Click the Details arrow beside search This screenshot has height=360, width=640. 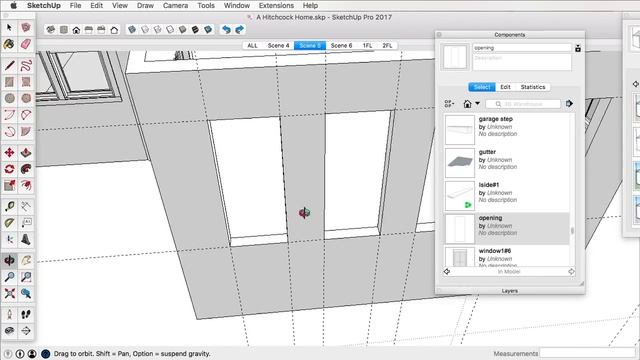click(x=569, y=104)
